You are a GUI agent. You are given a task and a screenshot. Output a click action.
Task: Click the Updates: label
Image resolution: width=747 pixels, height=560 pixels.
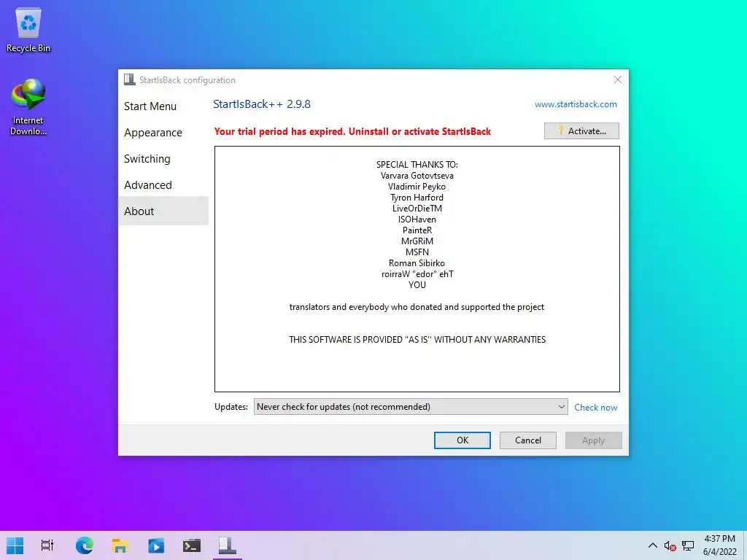pyautogui.click(x=231, y=407)
